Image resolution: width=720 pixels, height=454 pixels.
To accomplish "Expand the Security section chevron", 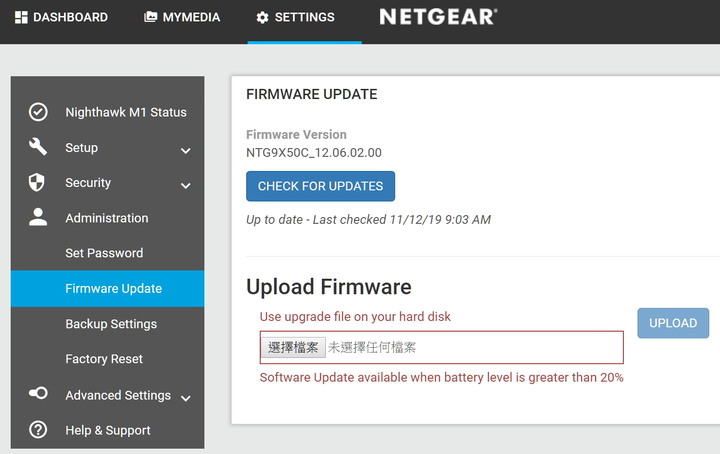I will point(186,186).
